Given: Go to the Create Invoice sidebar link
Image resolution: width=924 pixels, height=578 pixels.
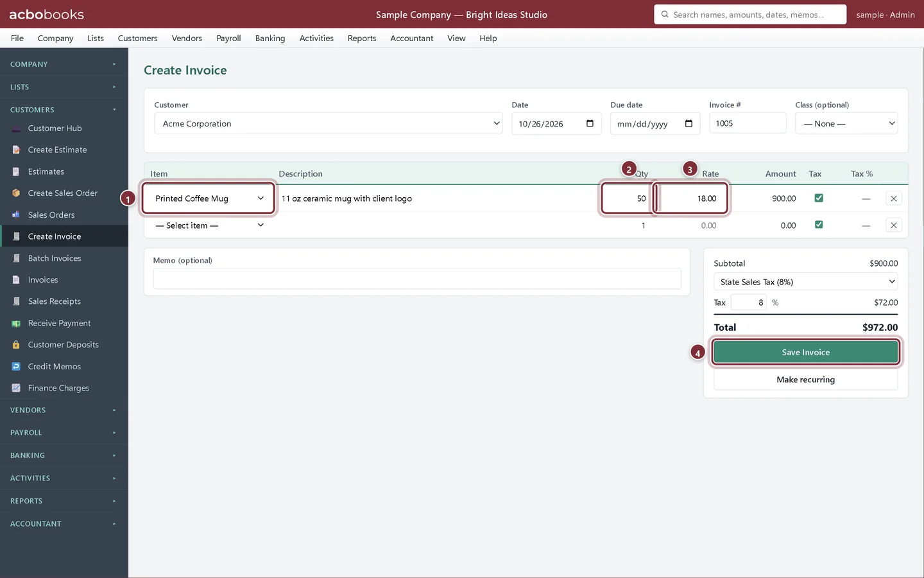Looking at the screenshot, I should (64, 236).
